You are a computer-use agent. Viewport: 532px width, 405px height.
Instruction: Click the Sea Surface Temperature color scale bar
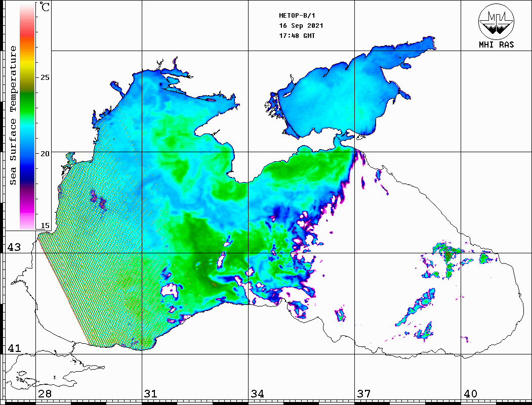pos(27,116)
